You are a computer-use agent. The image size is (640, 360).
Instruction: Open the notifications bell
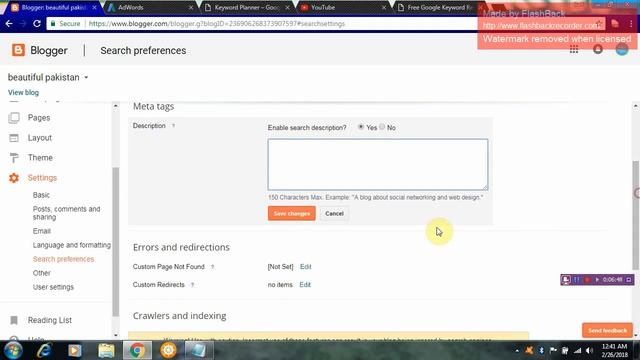point(598,50)
